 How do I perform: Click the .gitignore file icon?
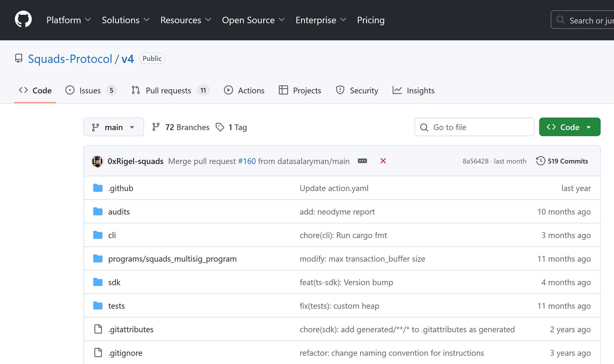[x=98, y=353]
